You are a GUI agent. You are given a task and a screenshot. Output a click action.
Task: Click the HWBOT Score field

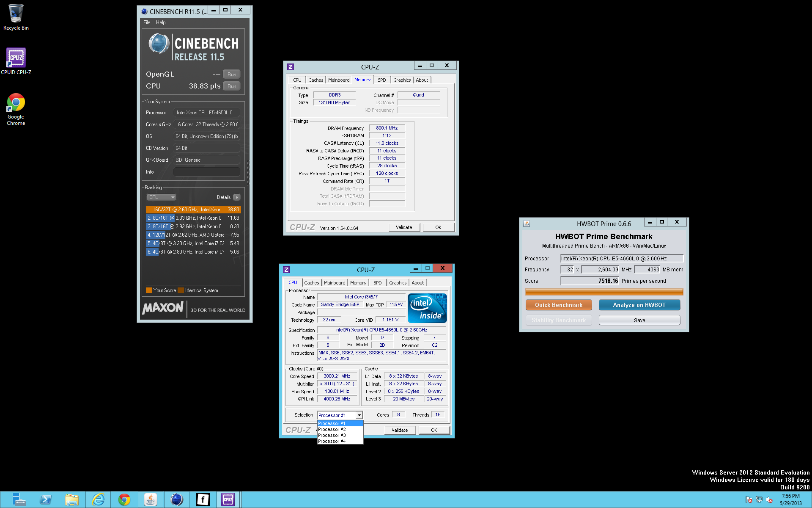[x=590, y=281]
